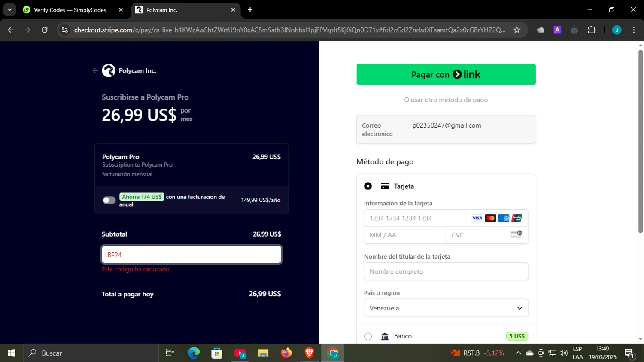Click the cardholder full name field
The height and width of the screenshot is (362, 644).
(x=446, y=271)
